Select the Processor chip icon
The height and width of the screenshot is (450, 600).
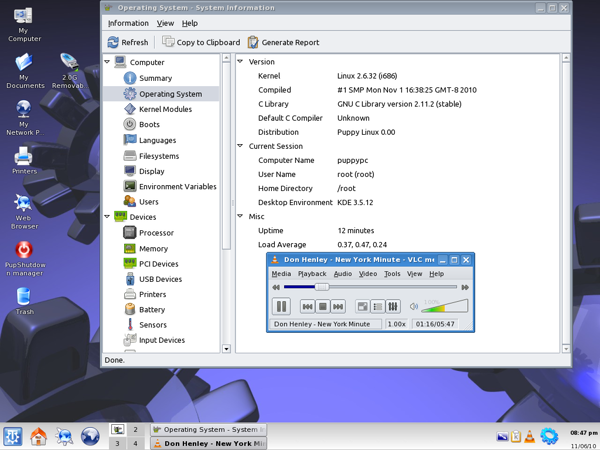pyautogui.click(x=130, y=233)
